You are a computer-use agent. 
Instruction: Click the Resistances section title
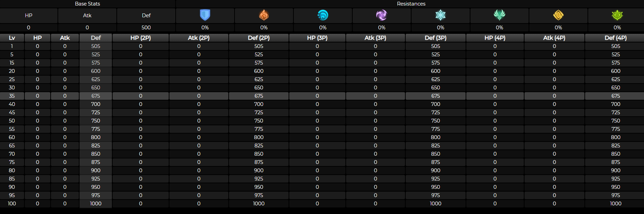[x=411, y=4]
